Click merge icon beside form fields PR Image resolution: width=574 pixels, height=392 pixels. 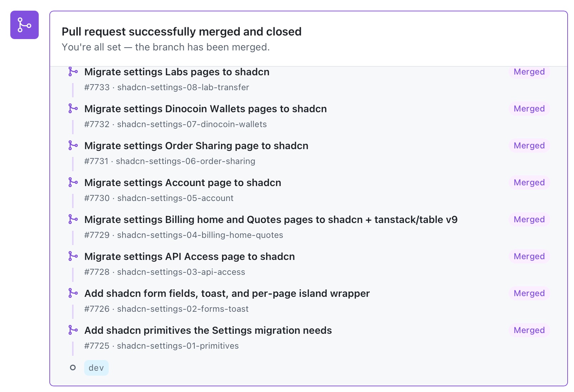point(73,293)
